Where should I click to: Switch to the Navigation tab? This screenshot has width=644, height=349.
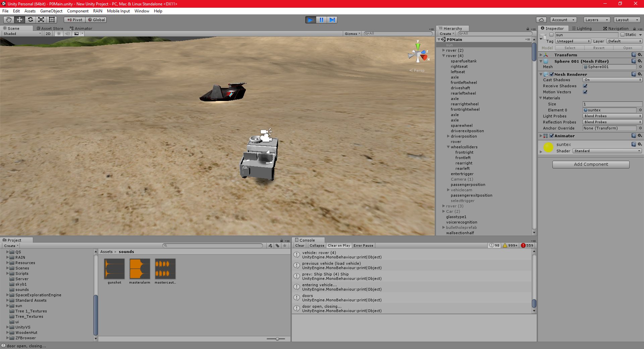616,29
